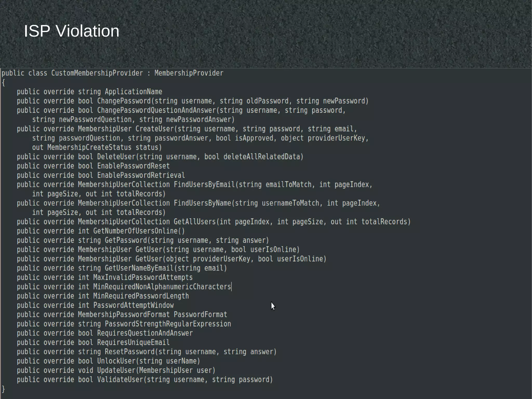Click the MaxInvalidPasswordAttempts property line
This screenshot has height=399, width=532.
point(105,278)
